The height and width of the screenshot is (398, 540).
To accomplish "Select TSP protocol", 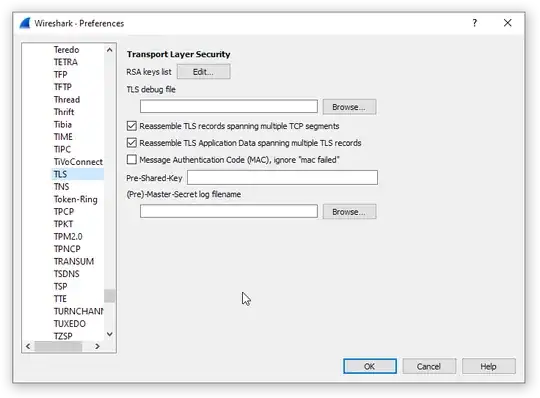I will coord(60,286).
